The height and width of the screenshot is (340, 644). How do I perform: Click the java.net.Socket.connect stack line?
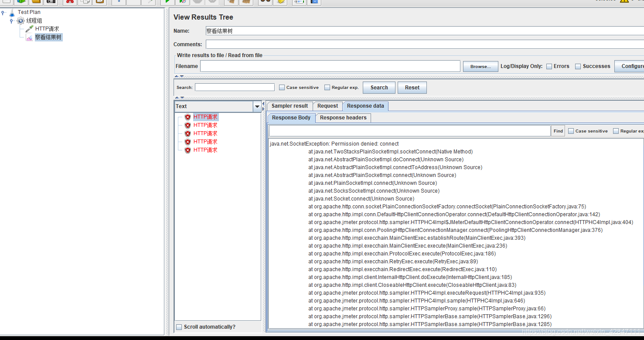361,199
